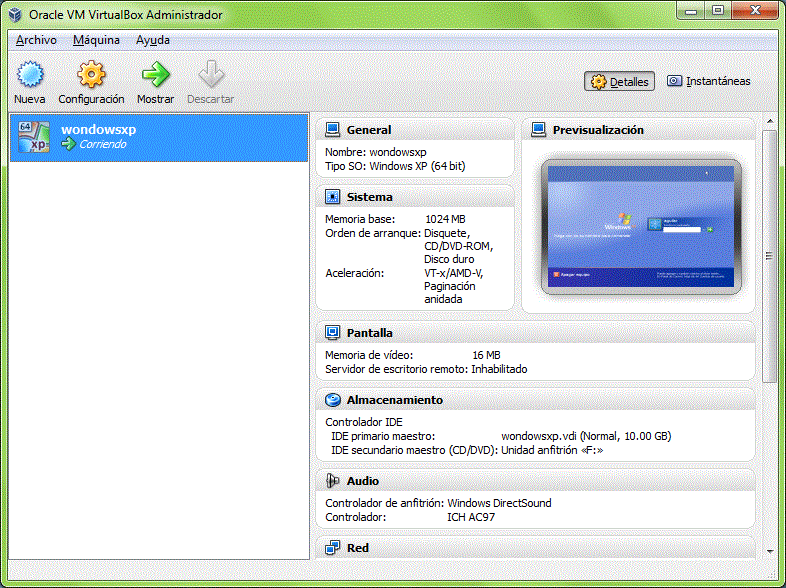This screenshot has height=588, width=786.
Task: Click the disabled Descartar arrow icon
Action: point(211,75)
